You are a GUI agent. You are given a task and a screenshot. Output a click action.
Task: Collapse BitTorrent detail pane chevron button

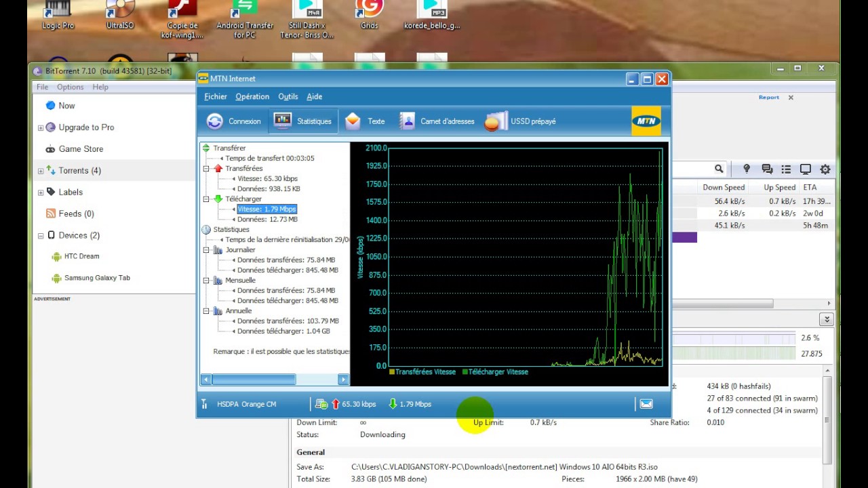(826, 319)
